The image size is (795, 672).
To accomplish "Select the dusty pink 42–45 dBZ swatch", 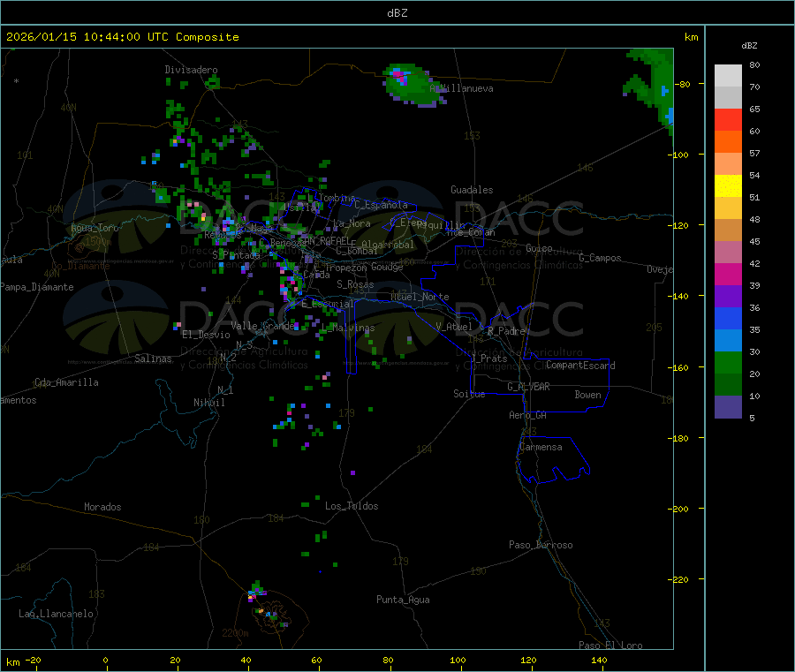I will (728, 252).
